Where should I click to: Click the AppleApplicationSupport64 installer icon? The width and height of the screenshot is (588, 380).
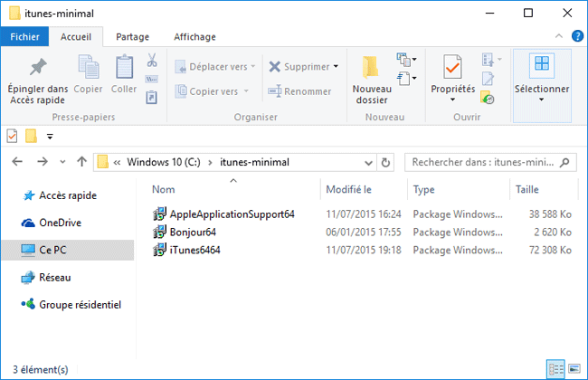pyautogui.click(x=159, y=214)
